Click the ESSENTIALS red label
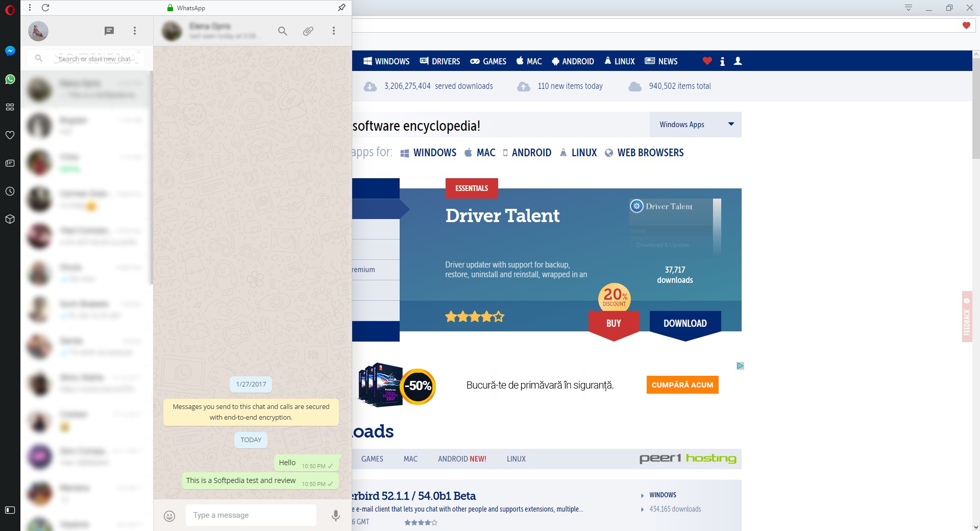 coord(472,188)
